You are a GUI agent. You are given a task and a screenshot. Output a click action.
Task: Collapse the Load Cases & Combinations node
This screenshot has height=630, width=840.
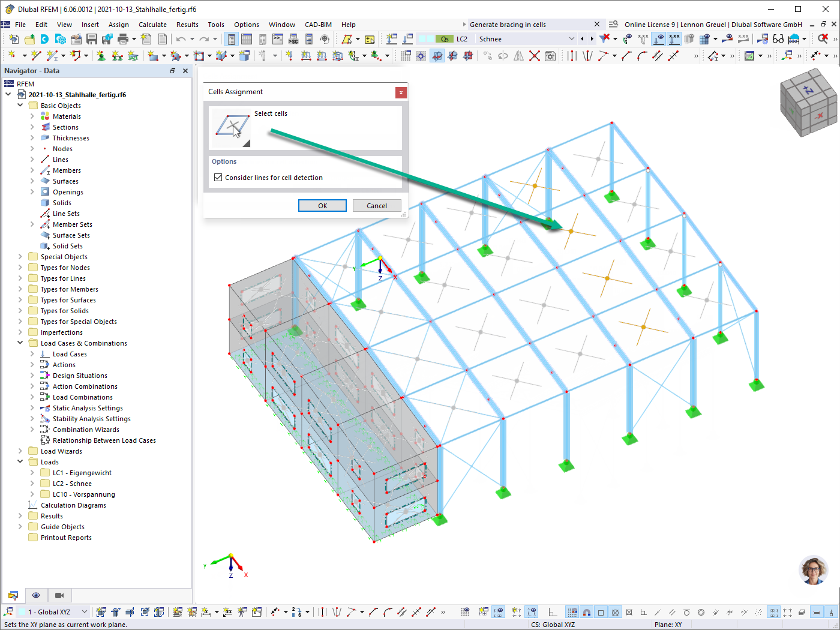click(20, 343)
